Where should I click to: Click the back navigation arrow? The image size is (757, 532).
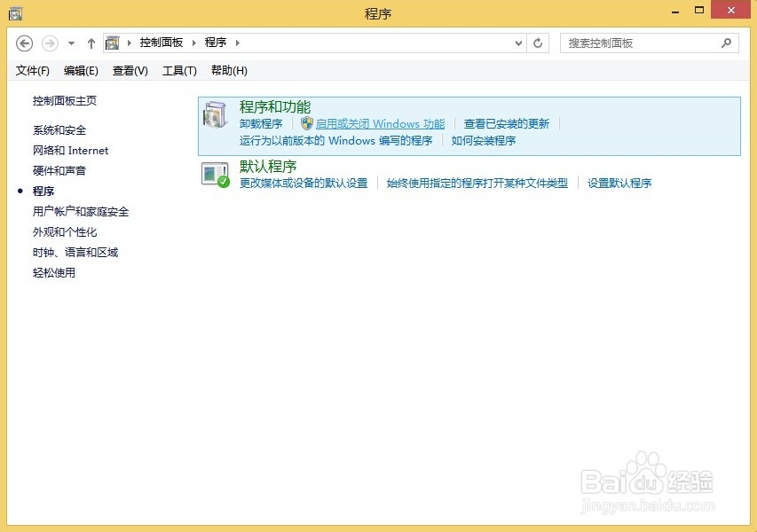point(25,43)
